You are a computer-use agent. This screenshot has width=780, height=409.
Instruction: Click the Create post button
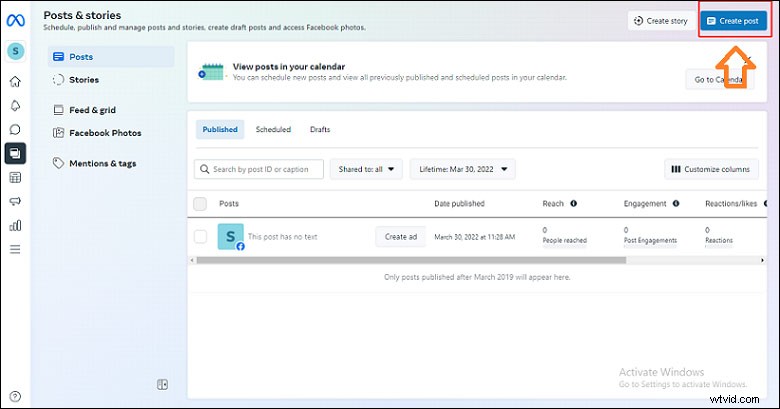coord(734,21)
